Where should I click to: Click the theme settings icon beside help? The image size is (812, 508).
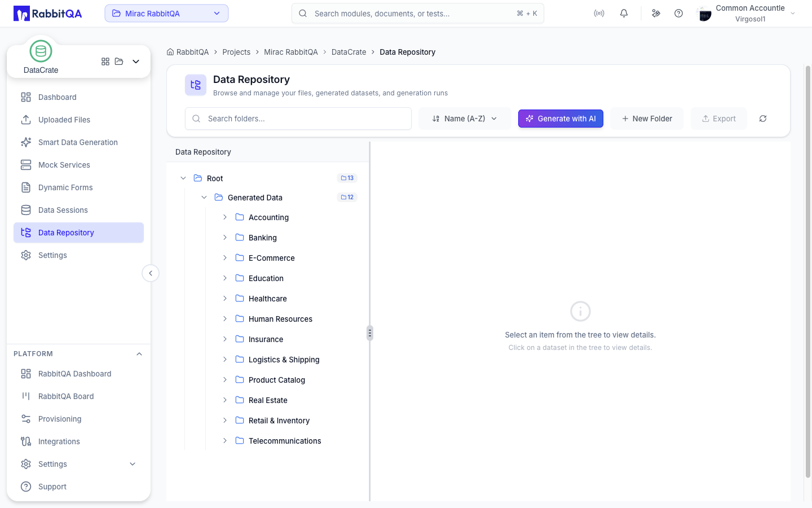coord(656,14)
